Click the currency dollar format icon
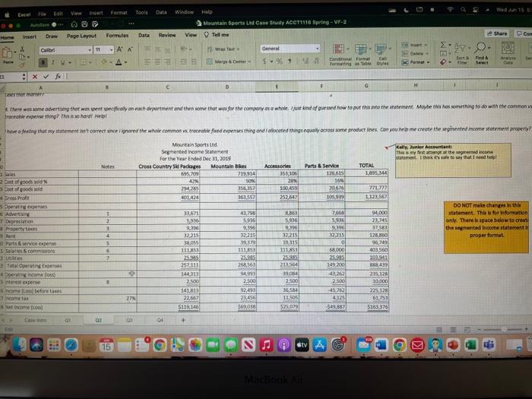 click(264, 62)
